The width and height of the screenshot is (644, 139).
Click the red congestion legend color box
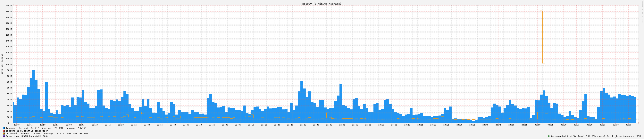click(x=4, y=131)
